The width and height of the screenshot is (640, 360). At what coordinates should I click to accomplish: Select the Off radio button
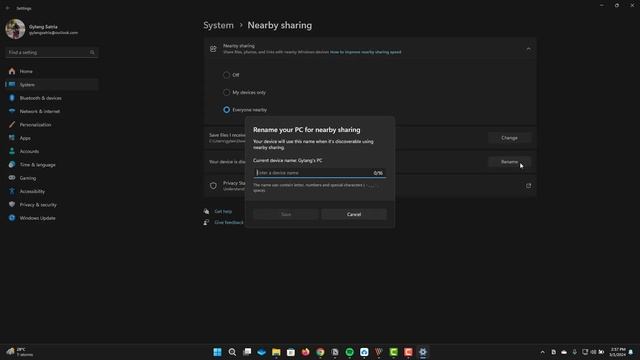tap(227, 75)
